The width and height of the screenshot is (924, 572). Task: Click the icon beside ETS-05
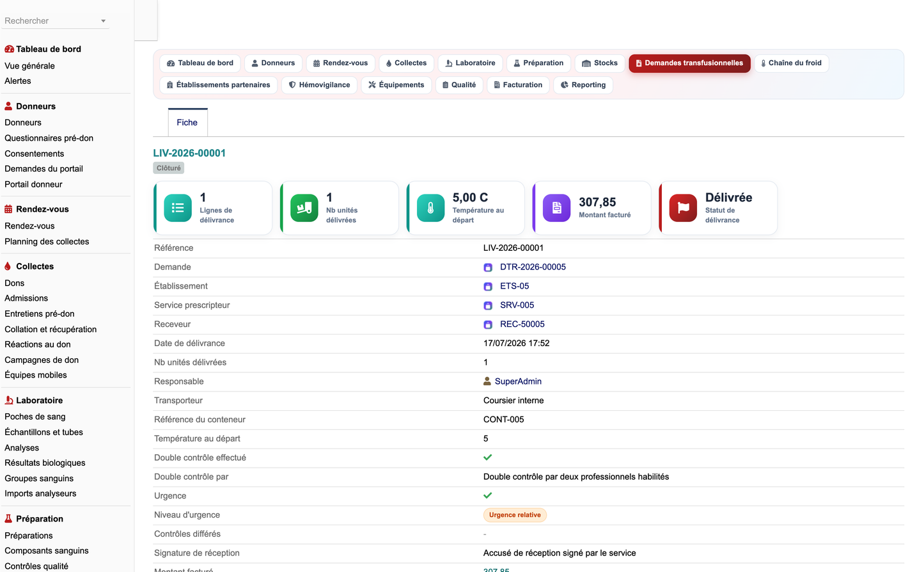click(488, 287)
